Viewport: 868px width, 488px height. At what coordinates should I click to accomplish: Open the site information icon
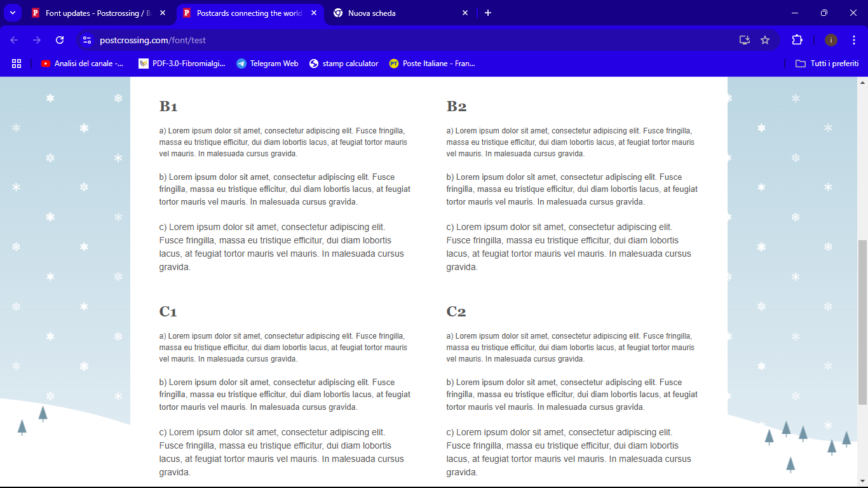(87, 40)
